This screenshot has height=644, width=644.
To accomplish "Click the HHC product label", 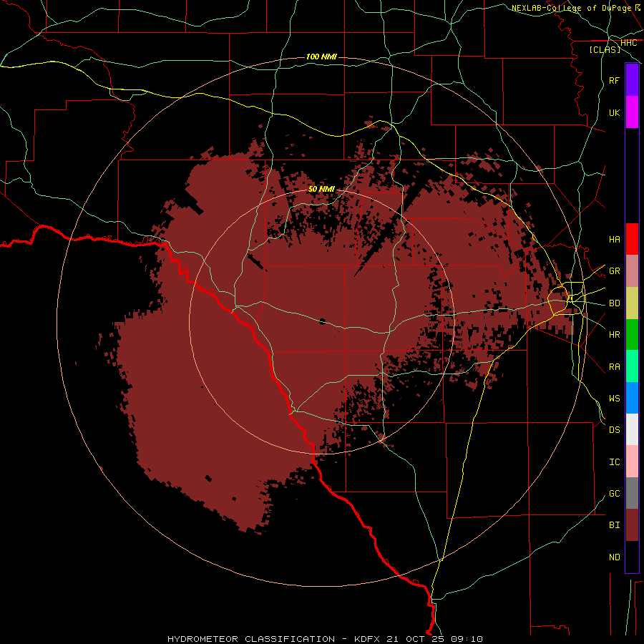I will pos(628,43).
